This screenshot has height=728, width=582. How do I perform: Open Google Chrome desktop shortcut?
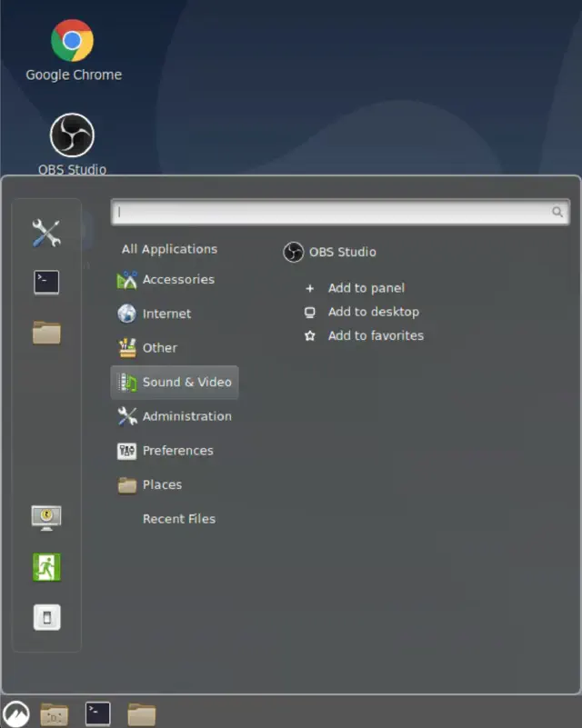[x=73, y=50]
